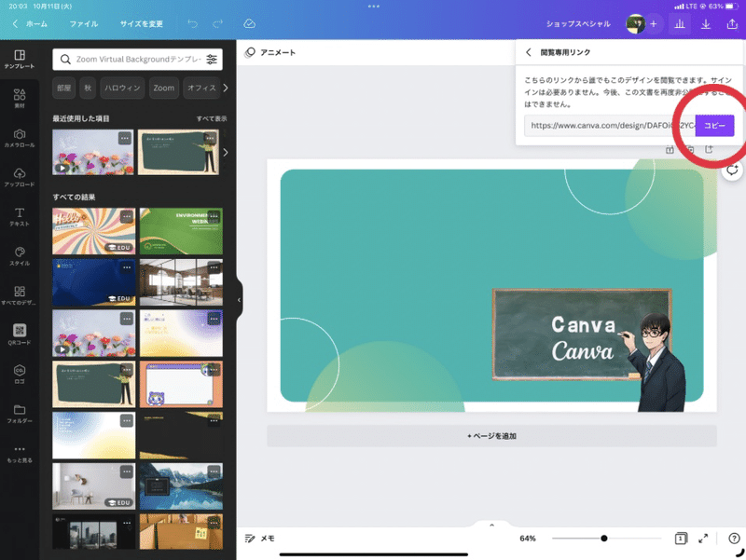Open the help question mark icon

tap(734, 539)
